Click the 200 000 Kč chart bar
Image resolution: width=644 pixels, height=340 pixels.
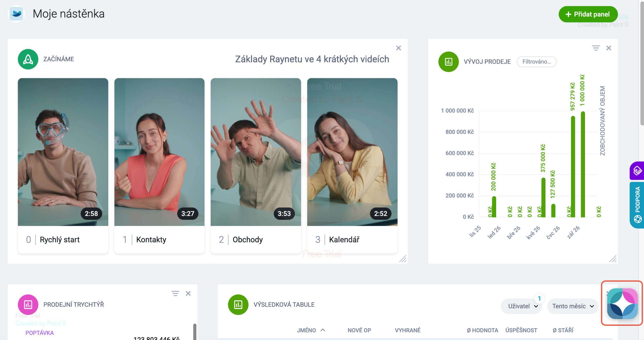494,207
